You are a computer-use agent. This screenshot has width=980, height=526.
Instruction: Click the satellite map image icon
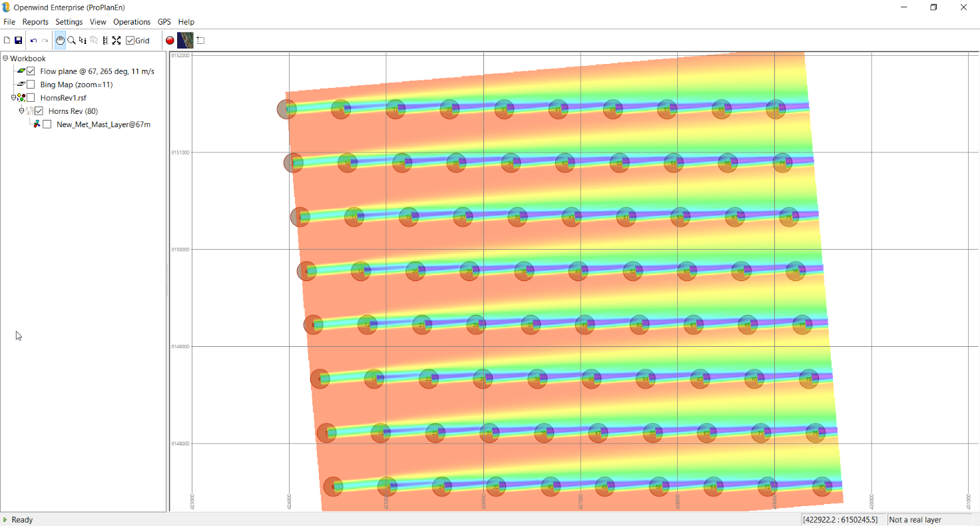(185, 41)
